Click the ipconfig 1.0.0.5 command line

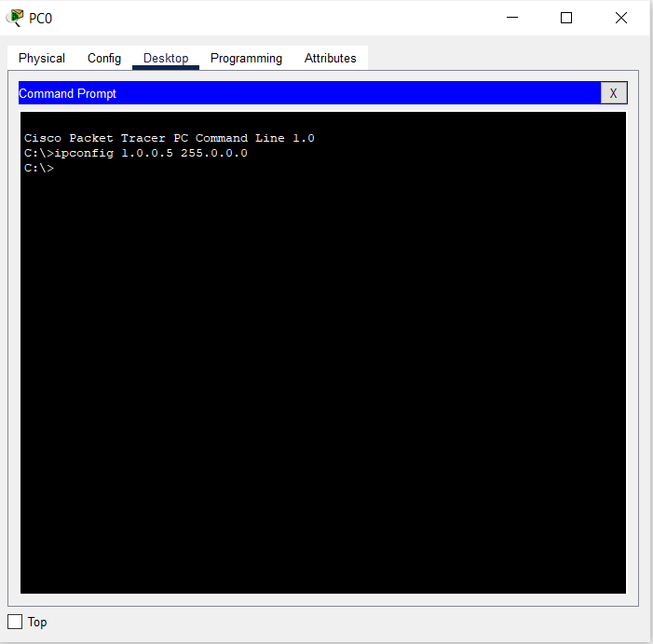click(x=136, y=153)
